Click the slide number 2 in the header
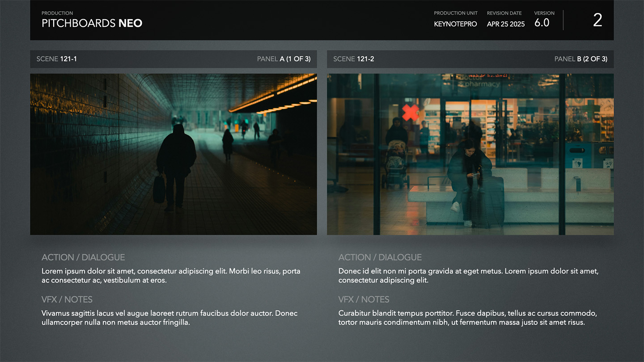The width and height of the screenshot is (644, 362). click(597, 21)
